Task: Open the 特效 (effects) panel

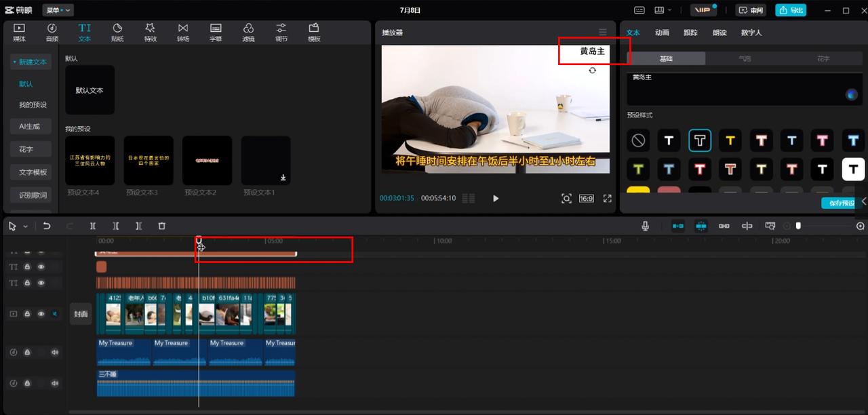Action: (x=150, y=32)
